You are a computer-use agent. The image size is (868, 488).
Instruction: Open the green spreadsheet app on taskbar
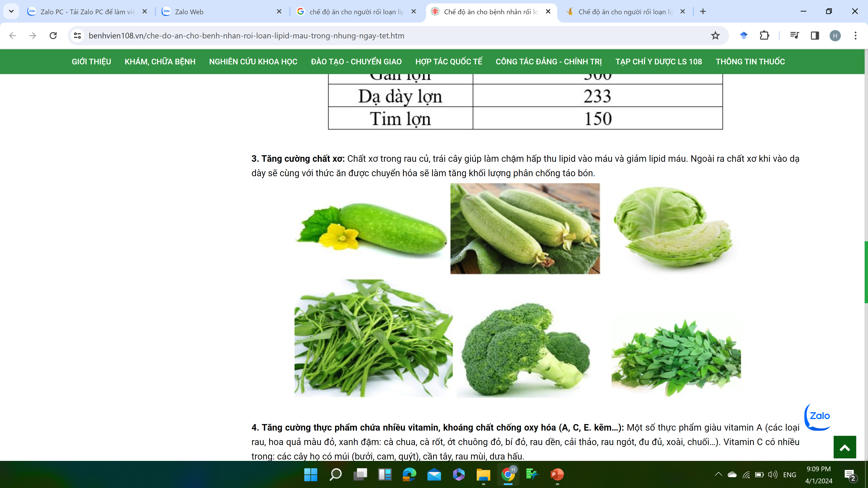point(533,474)
